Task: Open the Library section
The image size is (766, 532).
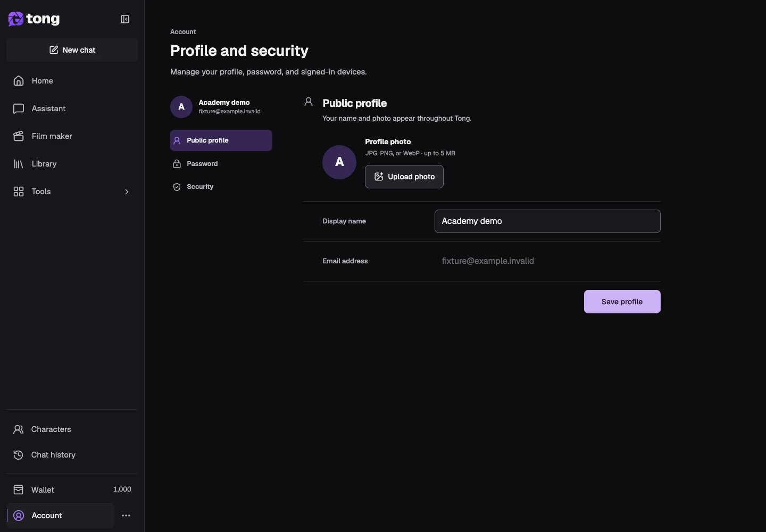Action: coord(72,164)
